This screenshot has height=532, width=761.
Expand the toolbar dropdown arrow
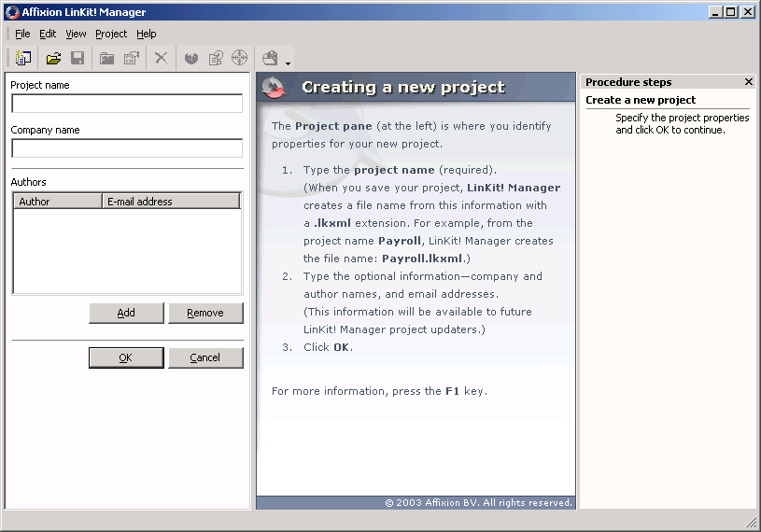pyautogui.click(x=288, y=63)
